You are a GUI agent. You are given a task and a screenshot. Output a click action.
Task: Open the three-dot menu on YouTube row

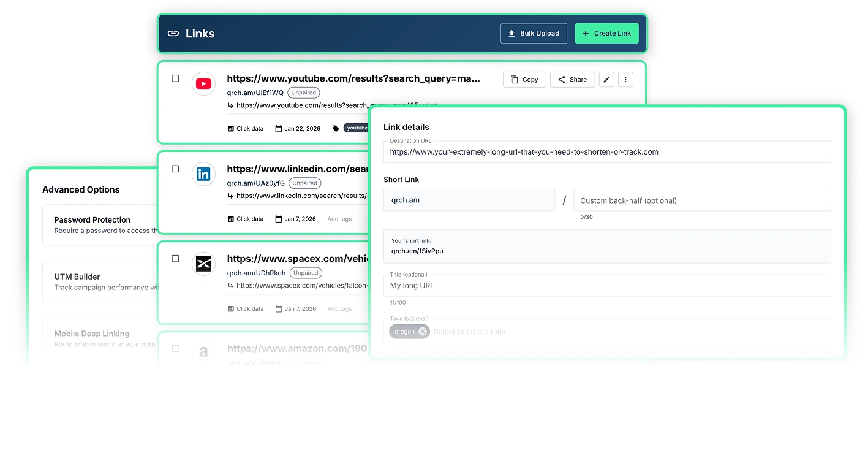coord(625,80)
